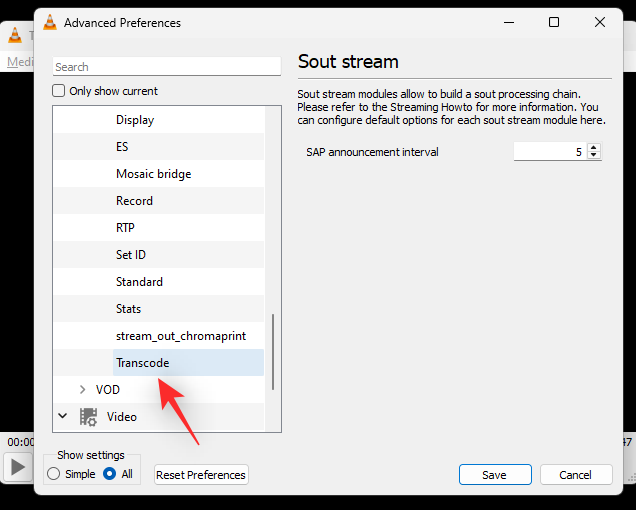Close the Advanced Preferences window
Image resolution: width=636 pixels, height=510 pixels.
600,22
